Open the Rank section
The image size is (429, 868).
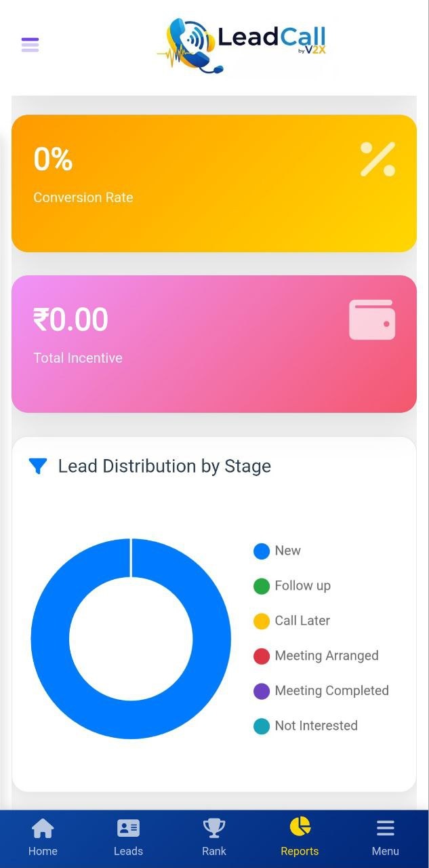[213, 837]
